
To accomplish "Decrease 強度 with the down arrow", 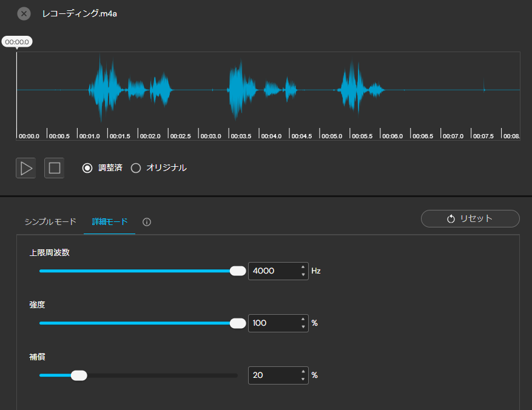I will pos(303,327).
